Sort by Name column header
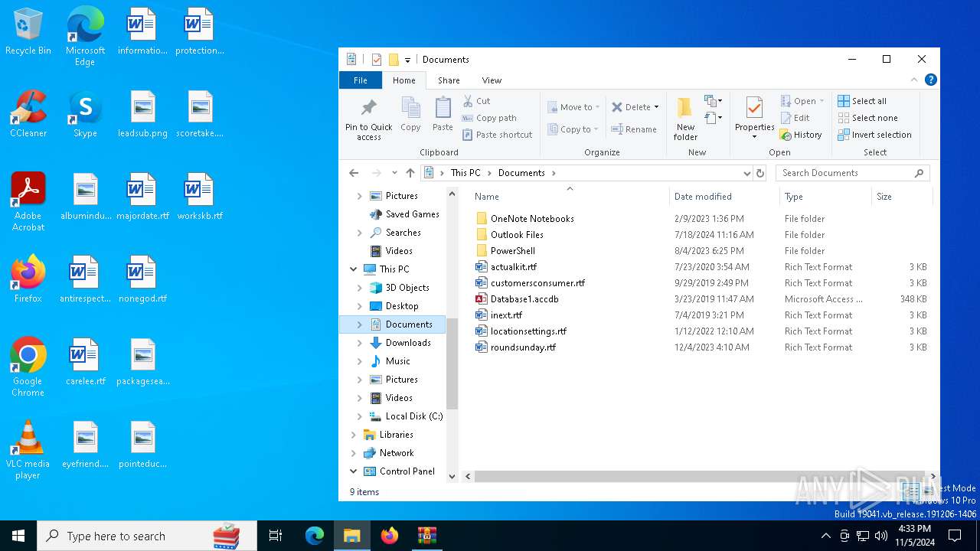This screenshot has height=551, width=980. tap(570, 197)
